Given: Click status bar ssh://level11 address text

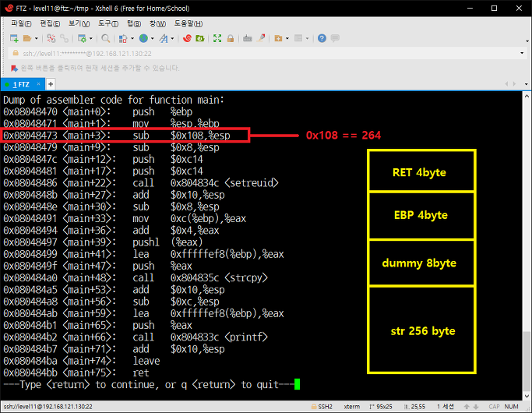Looking at the screenshot, I should click(48, 407).
